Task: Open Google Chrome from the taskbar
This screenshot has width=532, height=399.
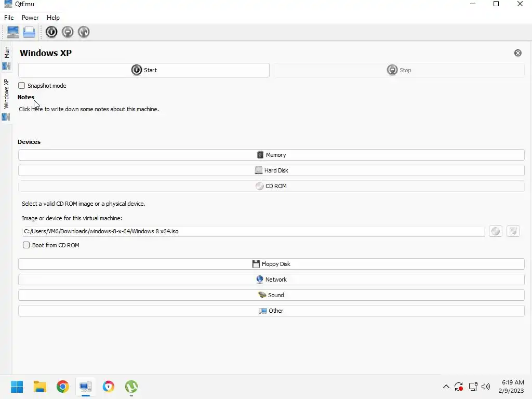Action: 63,387
